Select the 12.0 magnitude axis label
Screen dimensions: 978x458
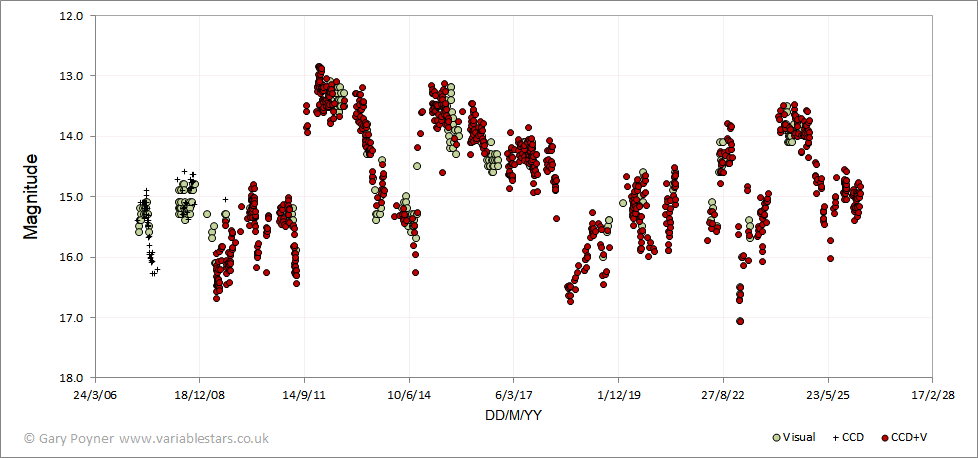point(73,16)
